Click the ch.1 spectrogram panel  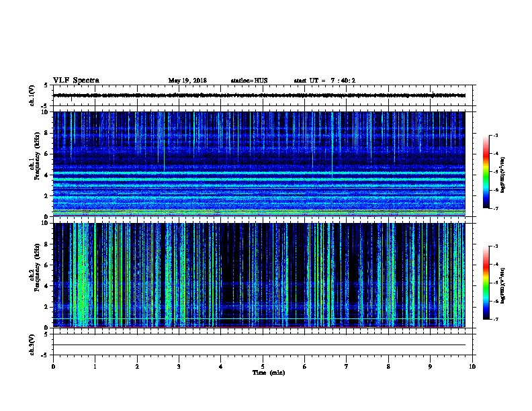pos(259,164)
